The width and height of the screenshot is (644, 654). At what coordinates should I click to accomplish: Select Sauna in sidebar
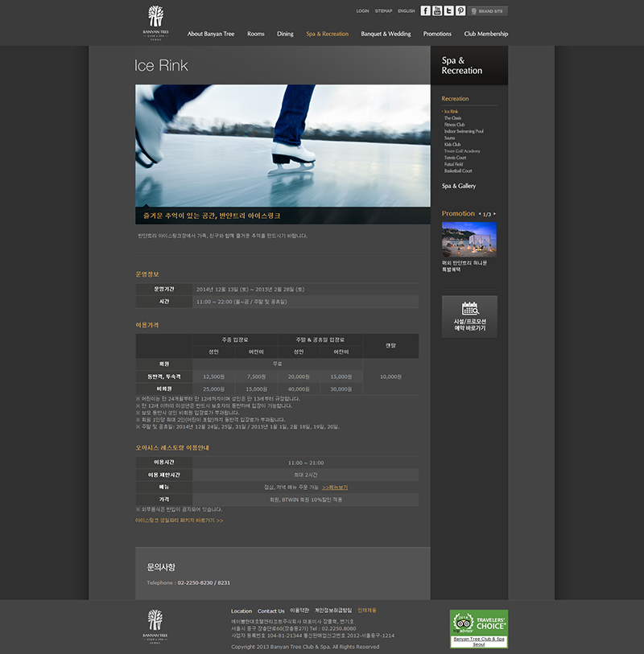click(x=449, y=138)
